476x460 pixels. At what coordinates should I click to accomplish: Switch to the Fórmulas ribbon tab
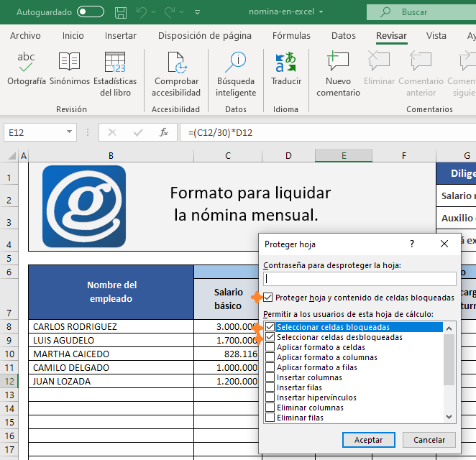pos(291,36)
